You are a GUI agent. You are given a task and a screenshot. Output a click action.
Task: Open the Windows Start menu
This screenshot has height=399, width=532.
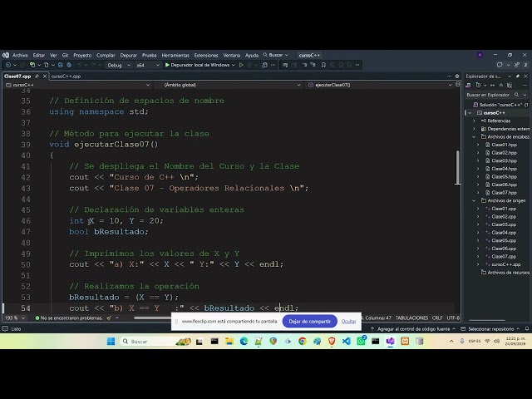[111, 342]
